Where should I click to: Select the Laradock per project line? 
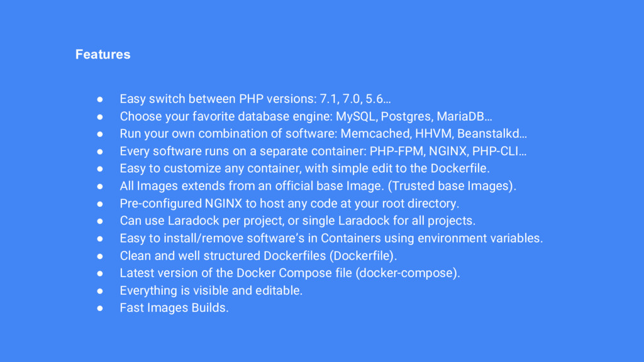pos(297,221)
